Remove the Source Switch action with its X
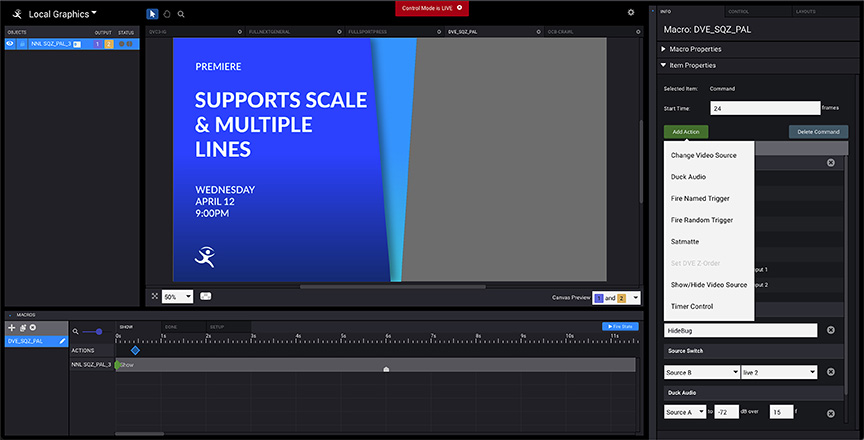The height and width of the screenshot is (440, 864). [x=830, y=372]
